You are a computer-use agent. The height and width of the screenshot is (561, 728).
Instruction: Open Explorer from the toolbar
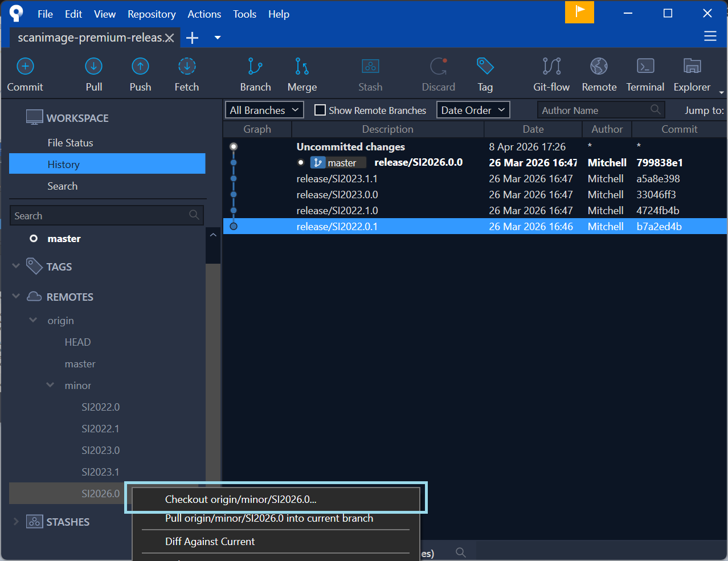click(692, 75)
